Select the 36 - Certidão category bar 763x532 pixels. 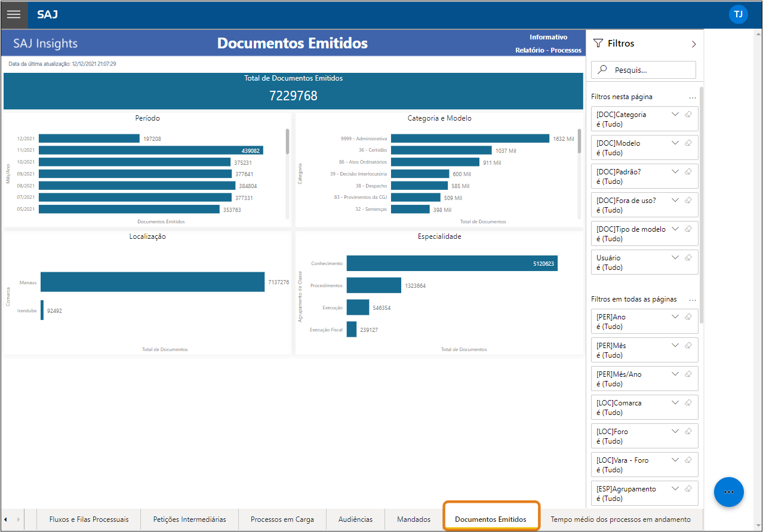[442, 150]
